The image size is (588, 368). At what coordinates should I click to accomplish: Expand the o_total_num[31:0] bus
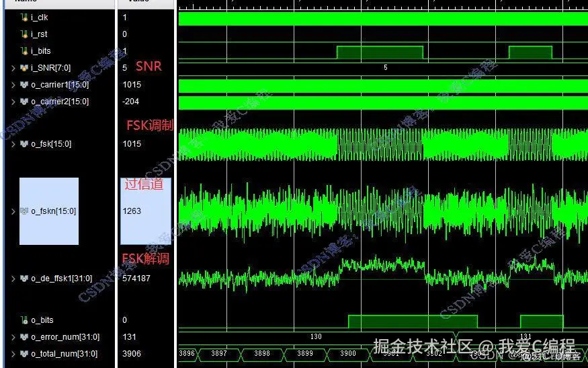[13, 354]
